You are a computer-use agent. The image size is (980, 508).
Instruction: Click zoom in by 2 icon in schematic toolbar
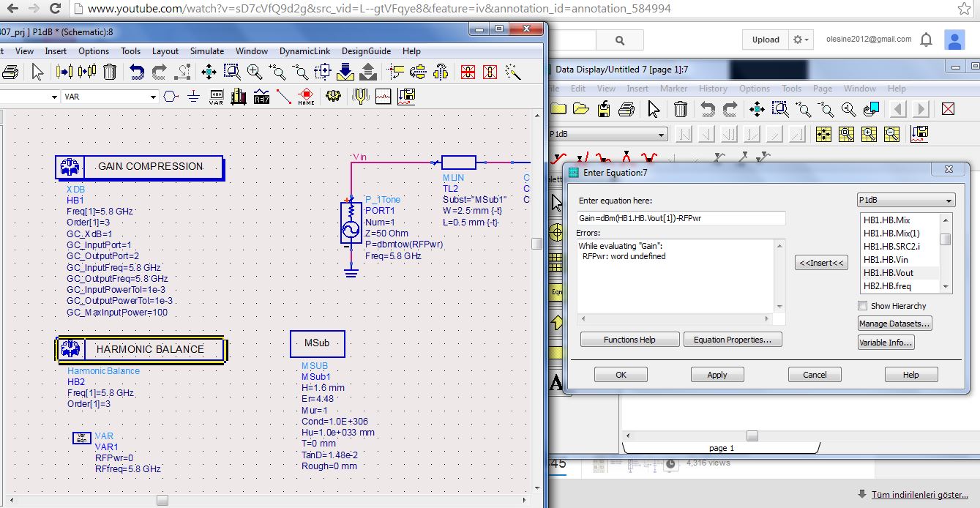pyautogui.click(x=277, y=72)
